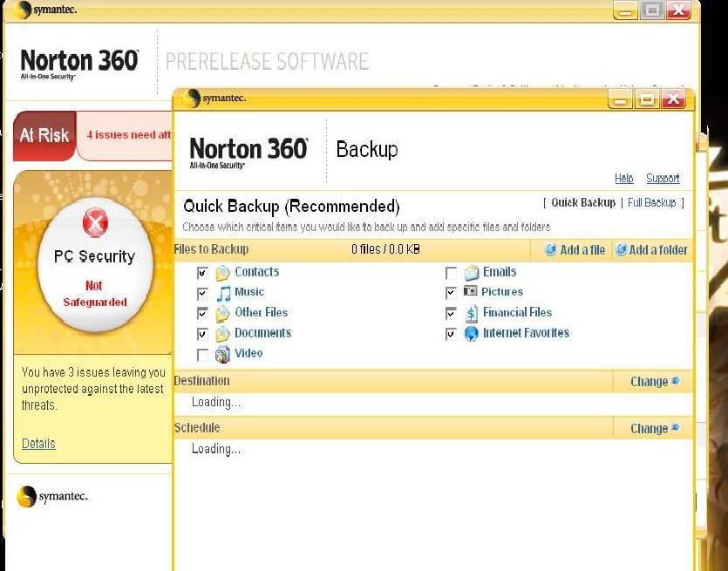This screenshot has width=728, height=571.
Task: Click the Add a folder icon
Action: click(621, 249)
